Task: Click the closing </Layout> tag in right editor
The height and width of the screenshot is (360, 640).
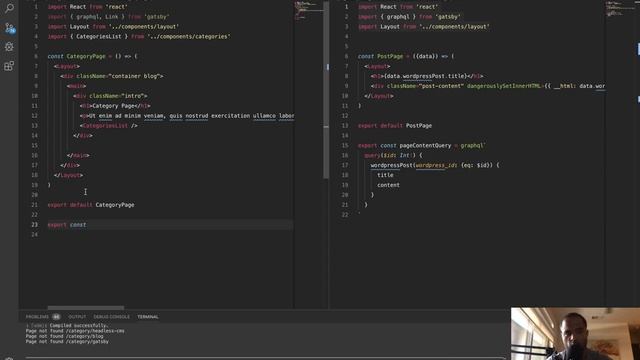Action: point(379,96)
